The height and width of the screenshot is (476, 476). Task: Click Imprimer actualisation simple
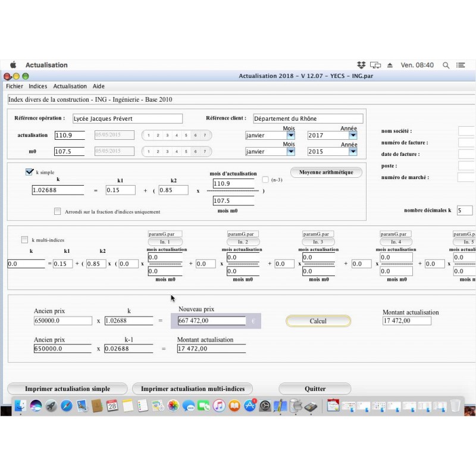(67, 389)
